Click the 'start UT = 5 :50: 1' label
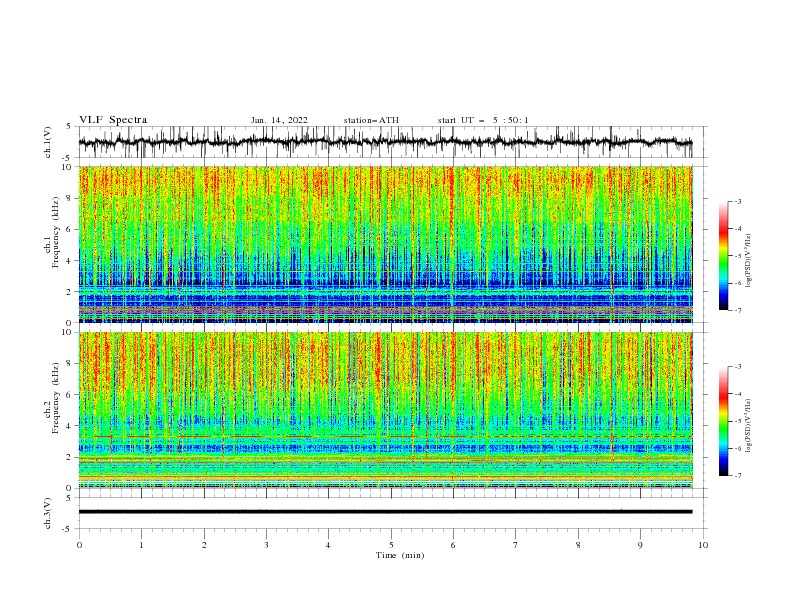The height and width of the screenshot is (612, 792). 483,120
